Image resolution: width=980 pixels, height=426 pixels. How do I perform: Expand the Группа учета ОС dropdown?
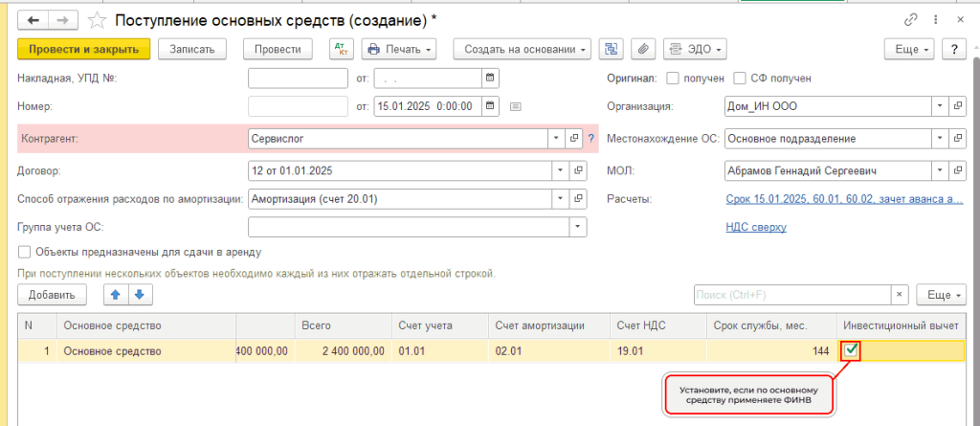click(x=578, y=227)
